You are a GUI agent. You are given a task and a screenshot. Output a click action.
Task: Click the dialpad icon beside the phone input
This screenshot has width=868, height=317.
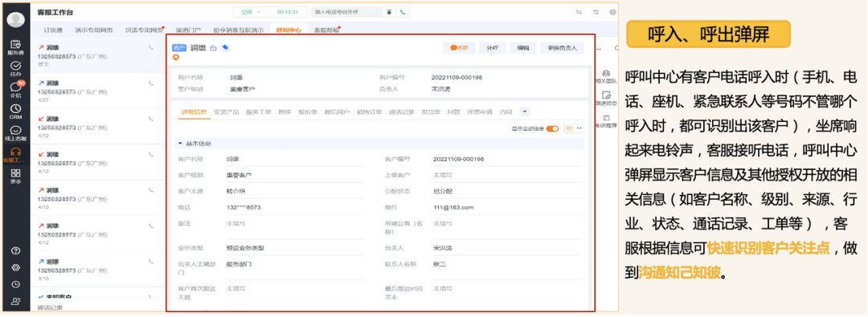[389, 11]
